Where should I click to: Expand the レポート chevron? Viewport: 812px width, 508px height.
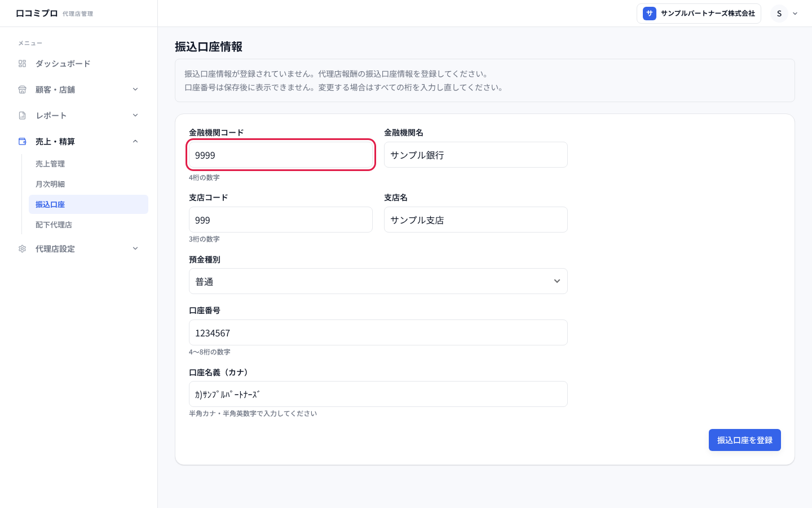[135, 115]
